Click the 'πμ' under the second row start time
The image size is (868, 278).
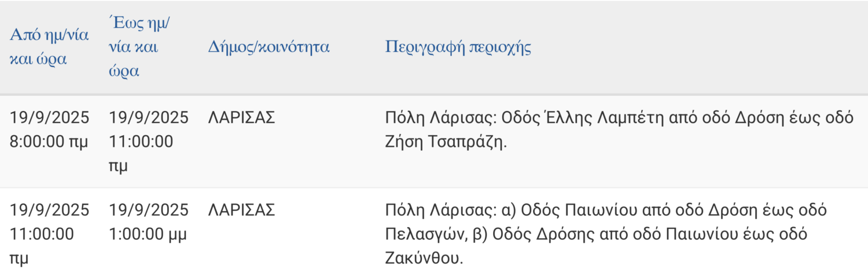[19, 259]
